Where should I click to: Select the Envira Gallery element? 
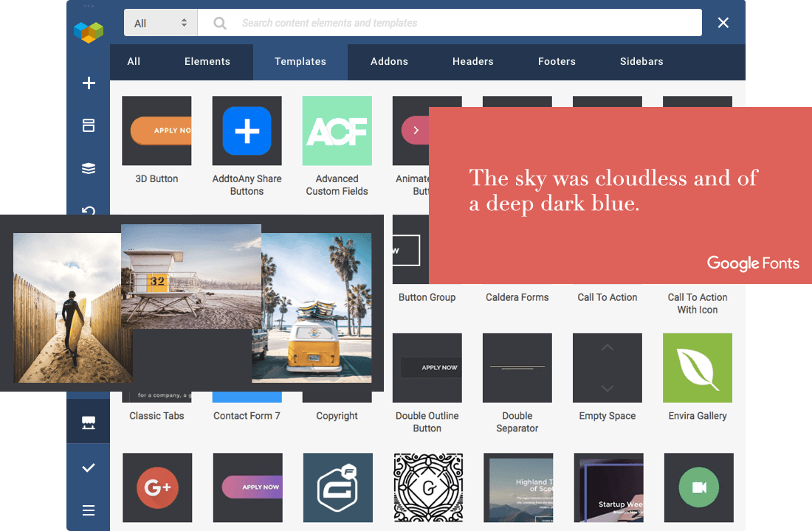pyautogui.click(x=697, y=367)
